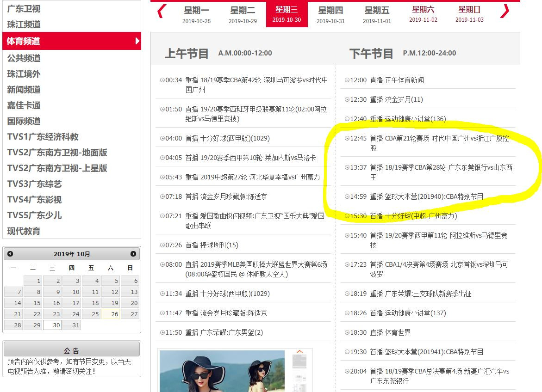Open 公共频道 channel
The image size is (542, 392).
point(24,58)
